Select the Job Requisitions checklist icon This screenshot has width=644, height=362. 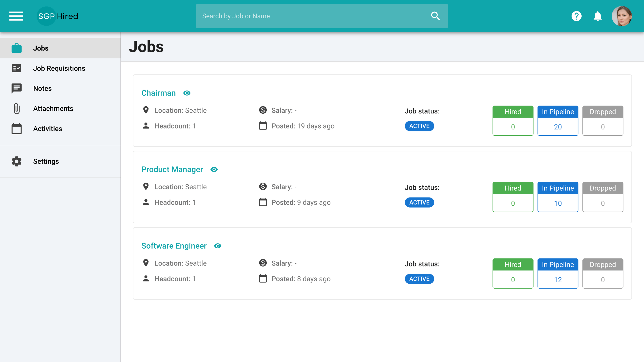(x=17, y=68)
